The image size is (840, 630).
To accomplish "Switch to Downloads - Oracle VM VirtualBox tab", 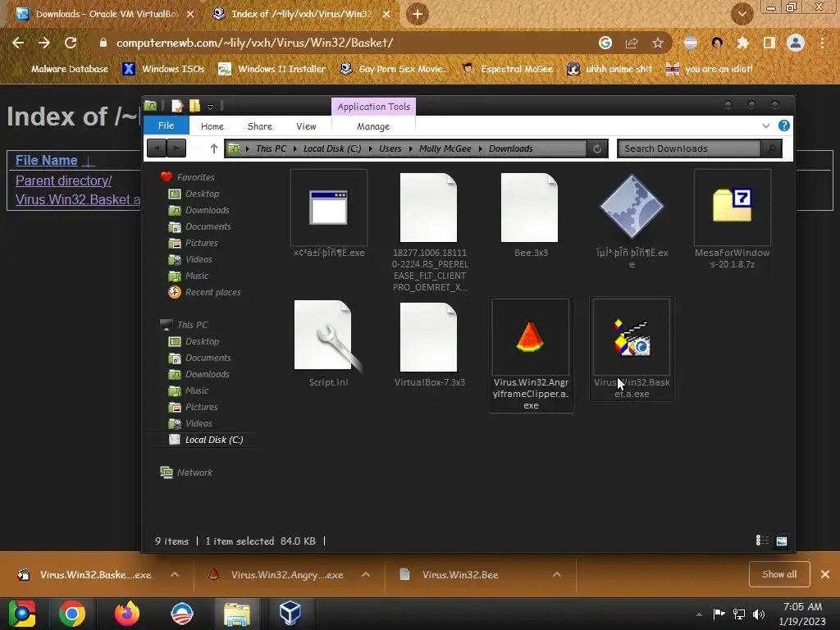I will click(106, 14).
